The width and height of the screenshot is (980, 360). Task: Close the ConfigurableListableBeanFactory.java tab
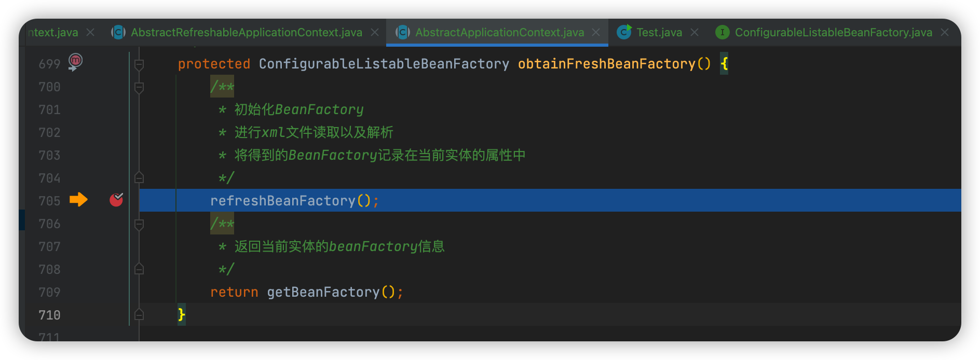pos(945,33)
